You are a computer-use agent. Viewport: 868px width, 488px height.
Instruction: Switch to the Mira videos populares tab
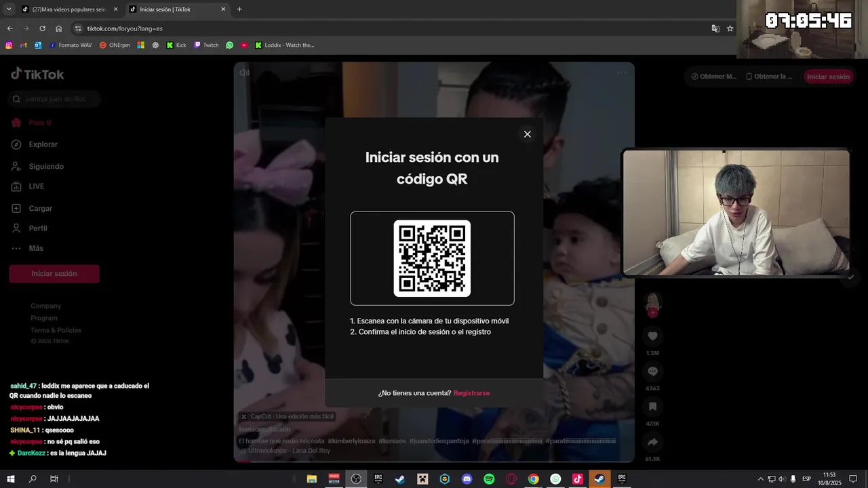pyautogui.click(x=69, y=9)
